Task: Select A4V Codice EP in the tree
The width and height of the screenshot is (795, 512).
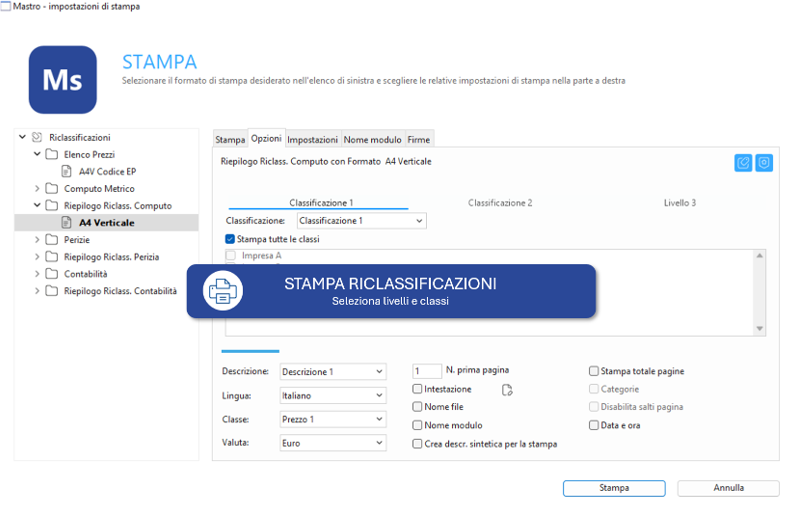Action: 107,171
